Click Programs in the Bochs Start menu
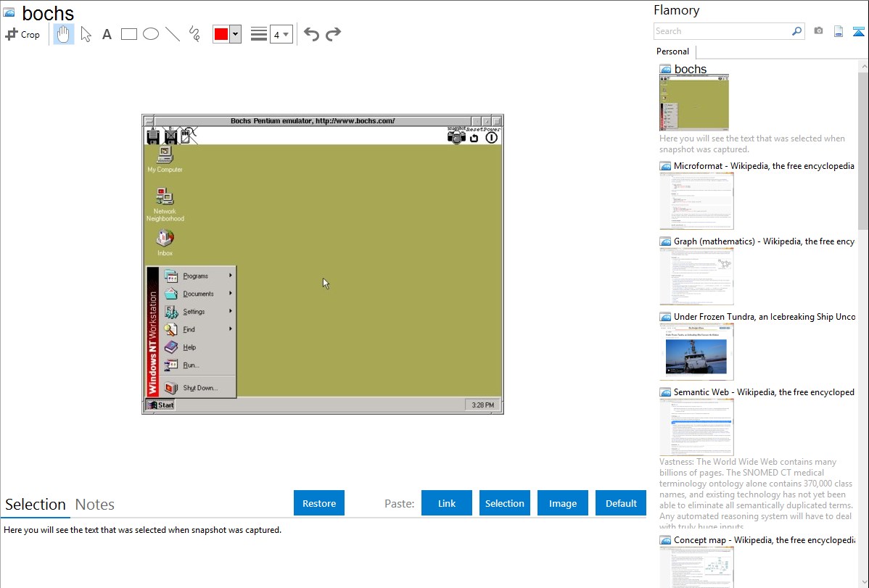The image size is (869, 588). [199, 276]
